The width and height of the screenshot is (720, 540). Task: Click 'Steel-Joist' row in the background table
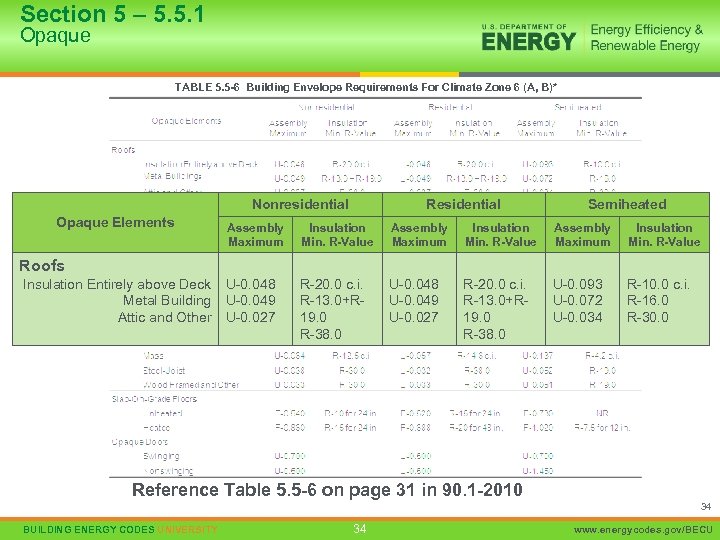(x=164, y=371)
